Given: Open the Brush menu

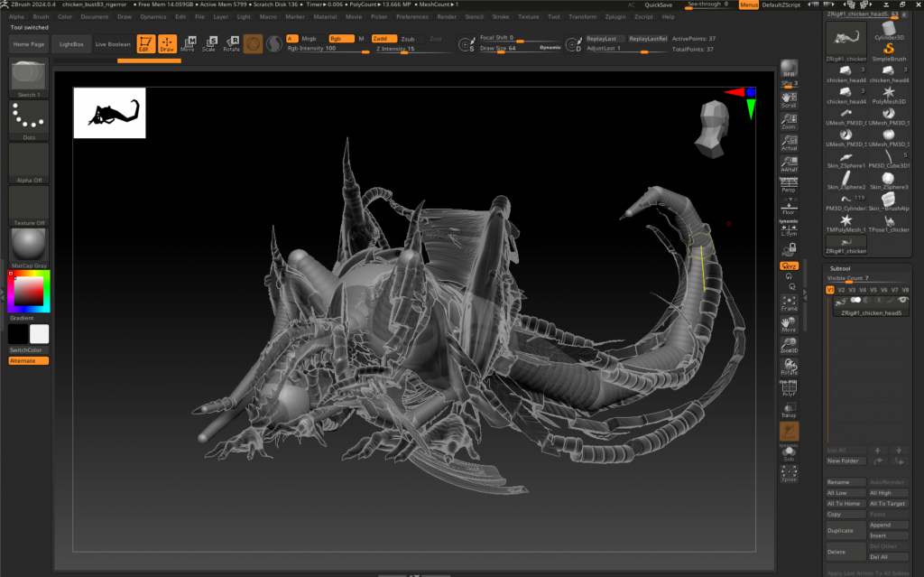Looking at the screenshot, I should [42, 16].
